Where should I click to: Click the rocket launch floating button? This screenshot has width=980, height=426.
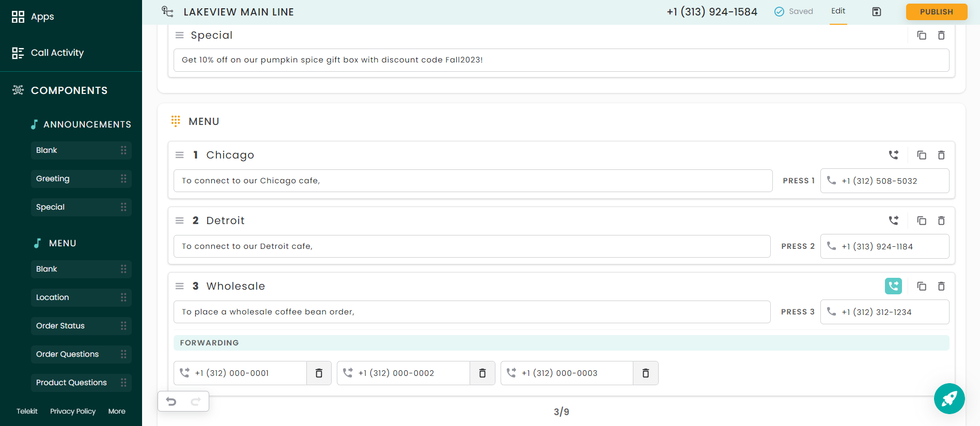point(949,399)
